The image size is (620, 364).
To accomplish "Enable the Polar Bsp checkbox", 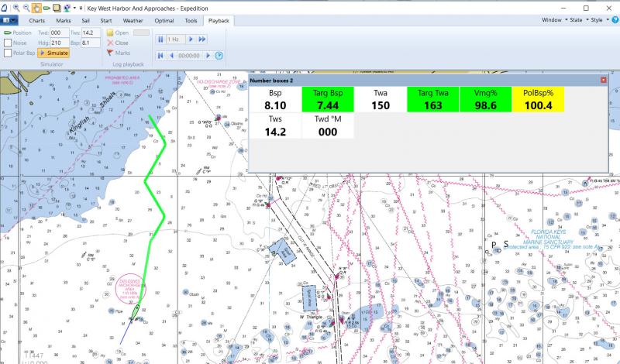I will (8, 53).
